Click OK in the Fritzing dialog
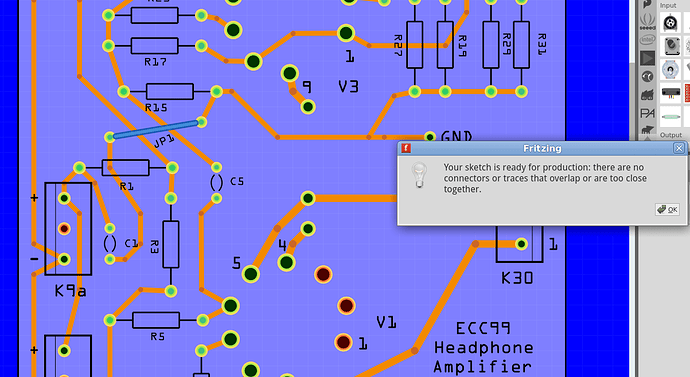The width and height of the screenshot is (690, 377). [668, 209]
